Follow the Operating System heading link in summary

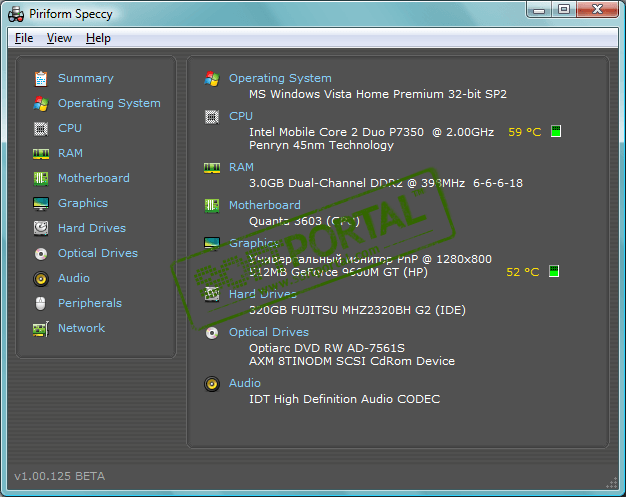click(x=280, y=78)
